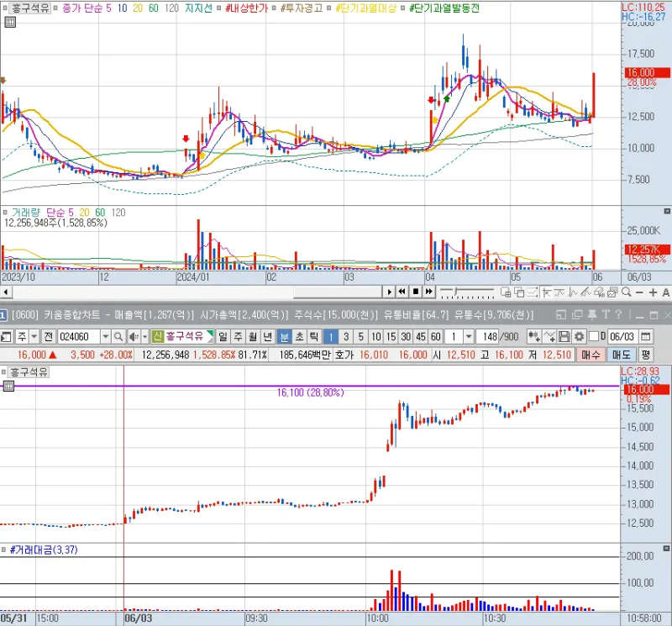Click the trend line drawing tool icon
The image size is (672, 626).
click(x=559, y=292)
